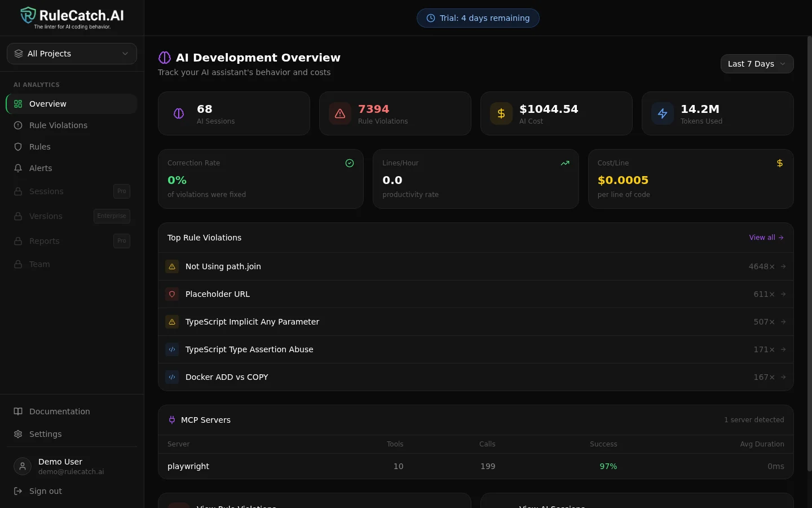
Task: Click the RuleCatch.AI shield logo
Action: tap(28, 15)
